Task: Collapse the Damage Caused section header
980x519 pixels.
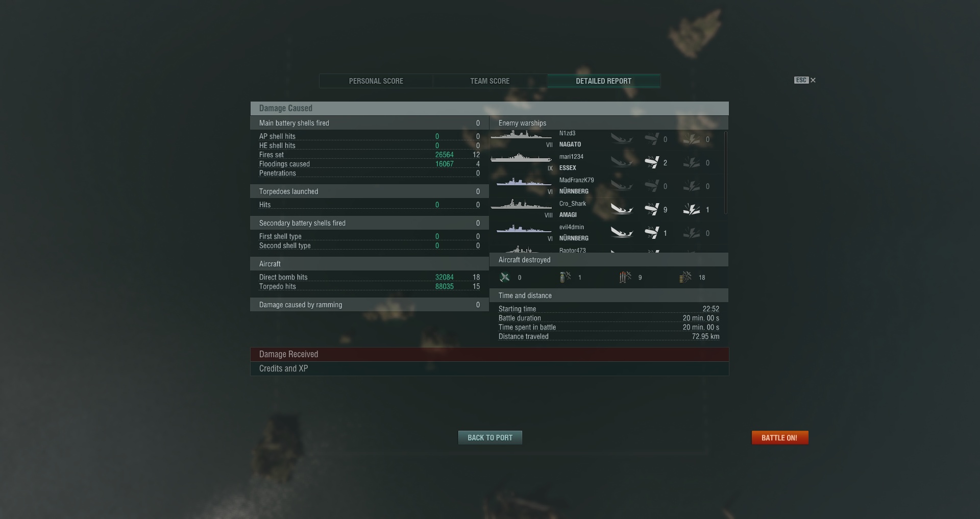Action: (489, 108)
